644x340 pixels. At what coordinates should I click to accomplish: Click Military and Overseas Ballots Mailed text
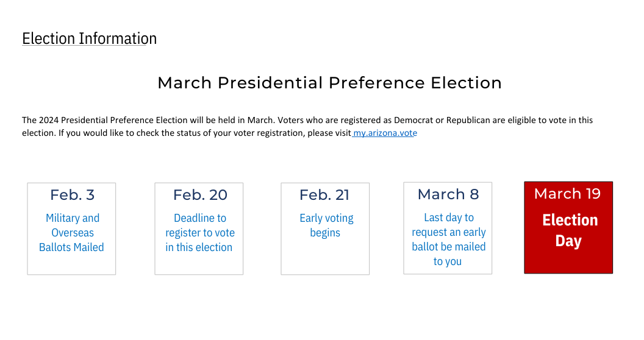[71, 233]
